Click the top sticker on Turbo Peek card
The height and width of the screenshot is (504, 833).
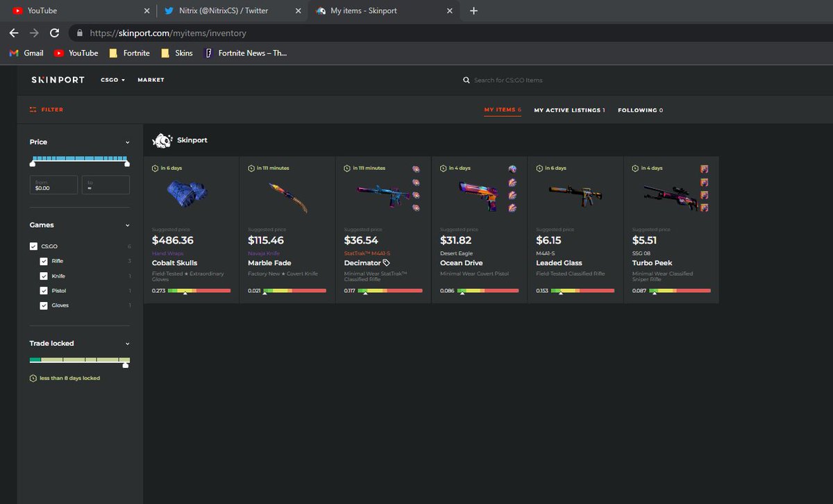pos(704,169)
